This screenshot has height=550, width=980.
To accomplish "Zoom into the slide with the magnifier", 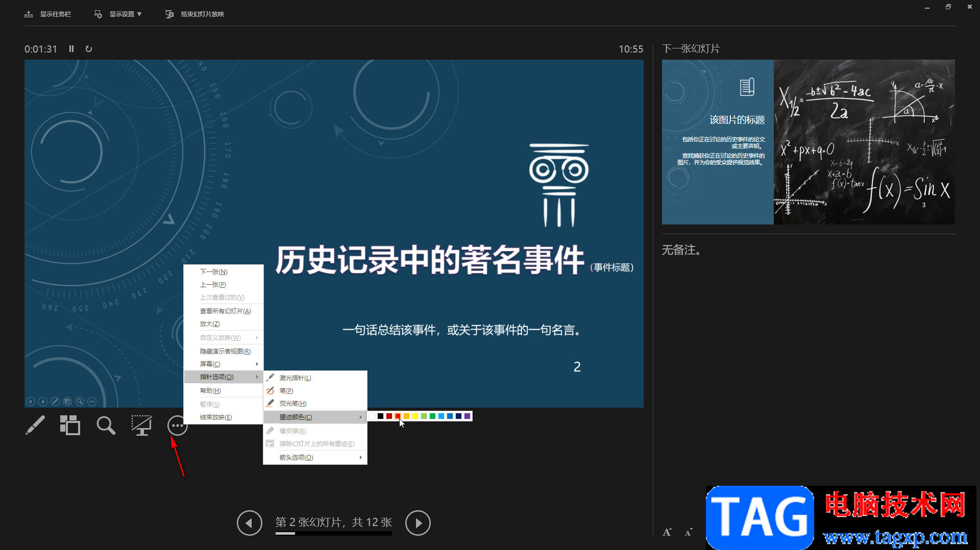I will pyautogui.click(x=106, y=425).
